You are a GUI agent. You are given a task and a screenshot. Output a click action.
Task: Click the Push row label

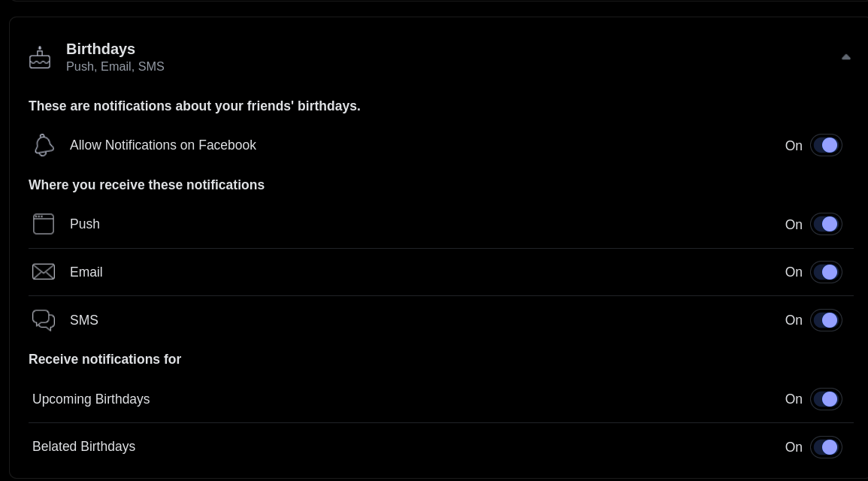point(85,224)
